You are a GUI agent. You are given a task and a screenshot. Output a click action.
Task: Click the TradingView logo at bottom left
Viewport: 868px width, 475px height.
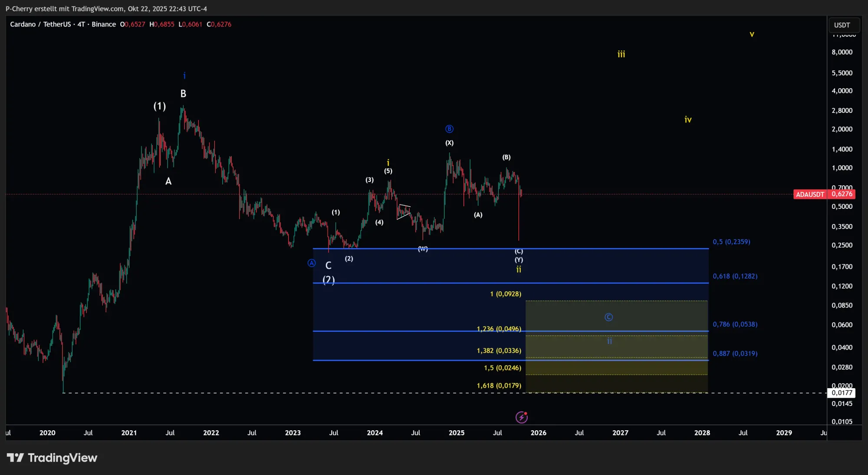click(x=52, y=458)
